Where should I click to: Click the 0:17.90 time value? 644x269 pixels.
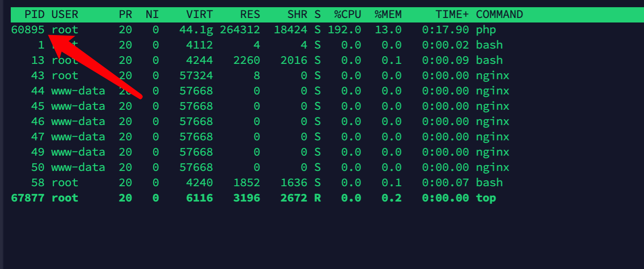coord(445,30)
